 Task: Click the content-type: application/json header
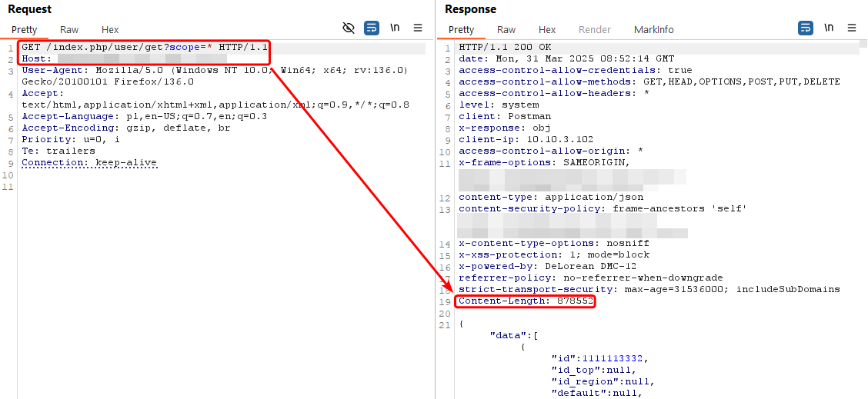pyautogui.click(x=551, y=197)
